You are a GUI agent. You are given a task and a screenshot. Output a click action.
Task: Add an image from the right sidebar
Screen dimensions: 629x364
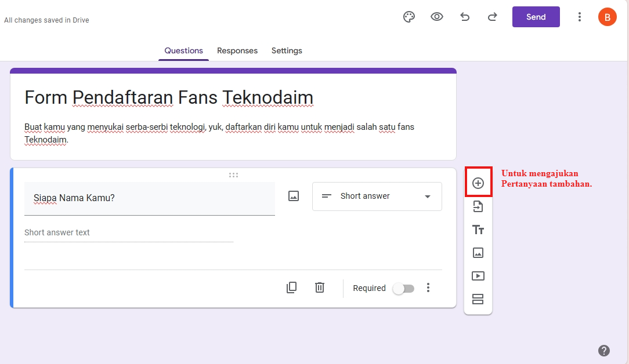478,253
